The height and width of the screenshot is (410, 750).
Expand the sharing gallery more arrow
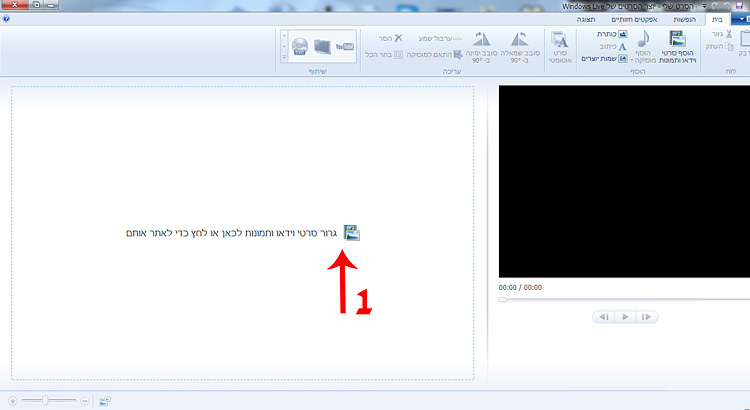coord(284,58)
